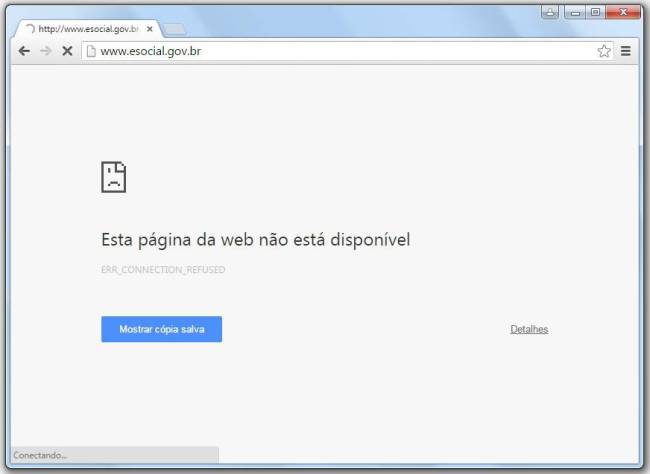The image size is (650, 474).
Task: Close the esocial.gov.br tab
Action: point(149,29)
